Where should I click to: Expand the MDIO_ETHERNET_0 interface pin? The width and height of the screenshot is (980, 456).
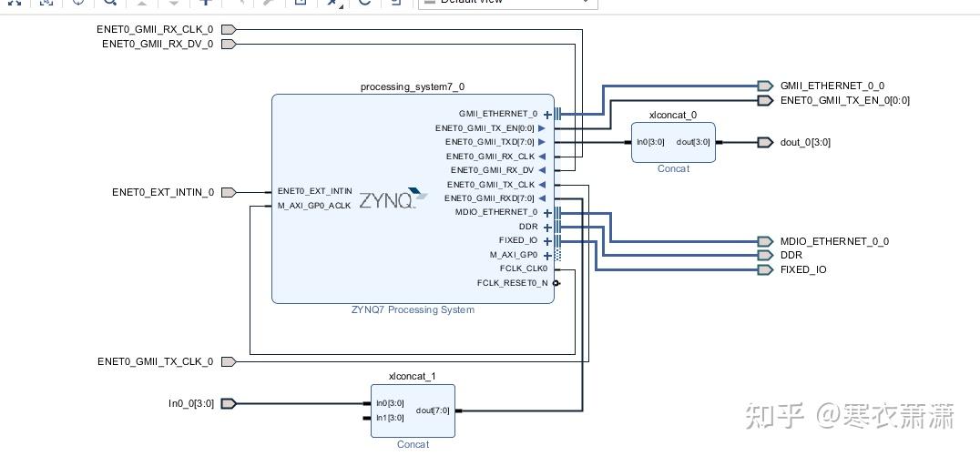[x=547, y=213]
